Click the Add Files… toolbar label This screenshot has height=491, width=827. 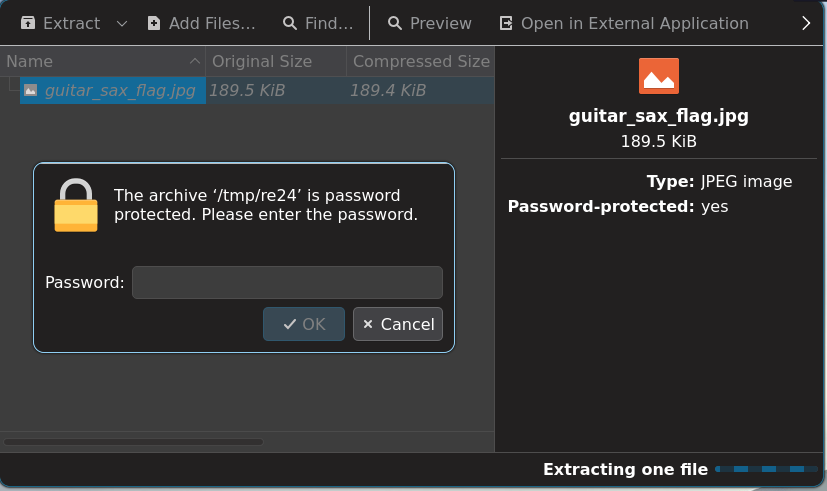[x=212, y=23]
